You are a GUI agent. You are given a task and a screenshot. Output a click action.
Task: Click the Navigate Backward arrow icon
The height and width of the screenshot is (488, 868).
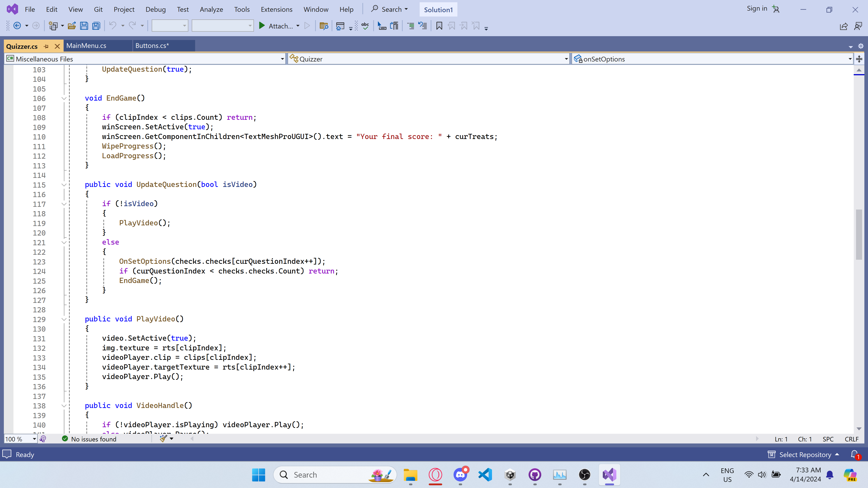pyautogui.click(x=17, y=26)
